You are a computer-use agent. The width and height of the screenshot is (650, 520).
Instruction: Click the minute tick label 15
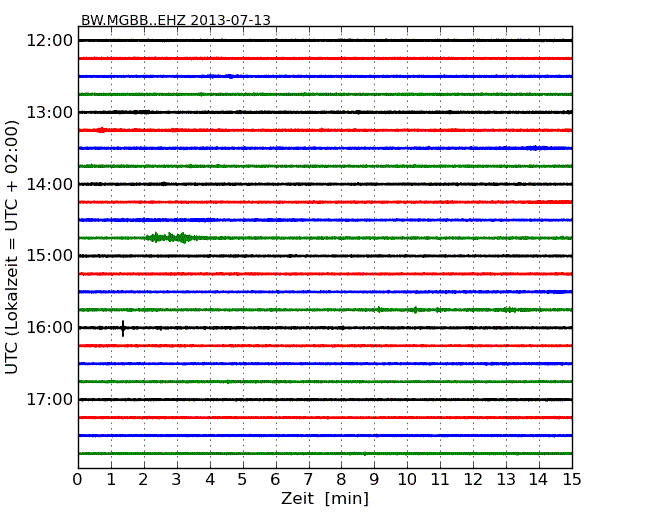click(572, 479)
